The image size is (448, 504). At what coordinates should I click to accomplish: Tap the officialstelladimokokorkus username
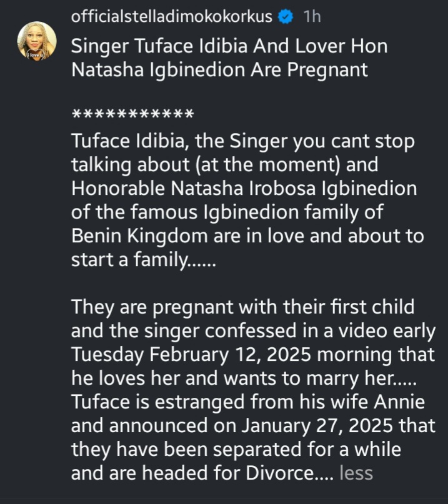pyautogui.click(x=172, y=17)
